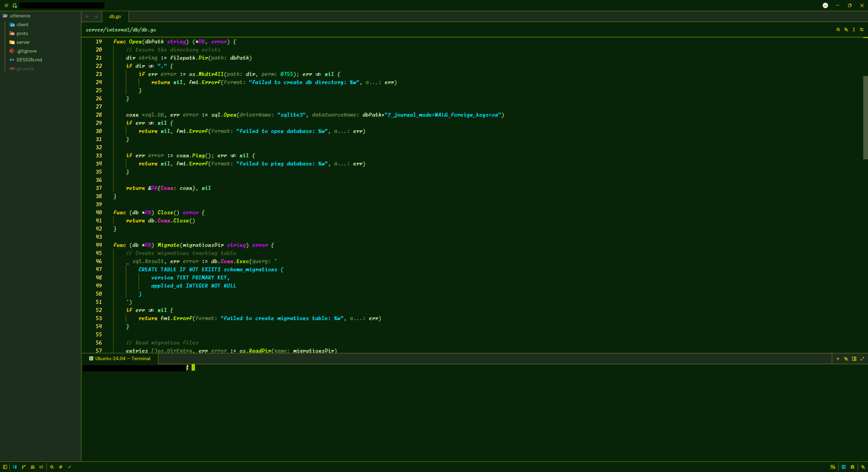Toggle the left panel layout icon
The image size is (868, 472).
point(5,467)
